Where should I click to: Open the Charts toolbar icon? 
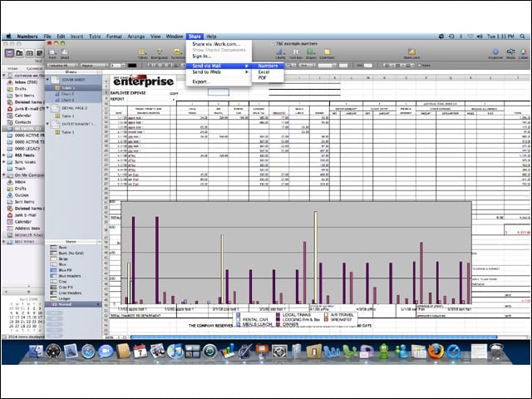click(x=280, y=52)
